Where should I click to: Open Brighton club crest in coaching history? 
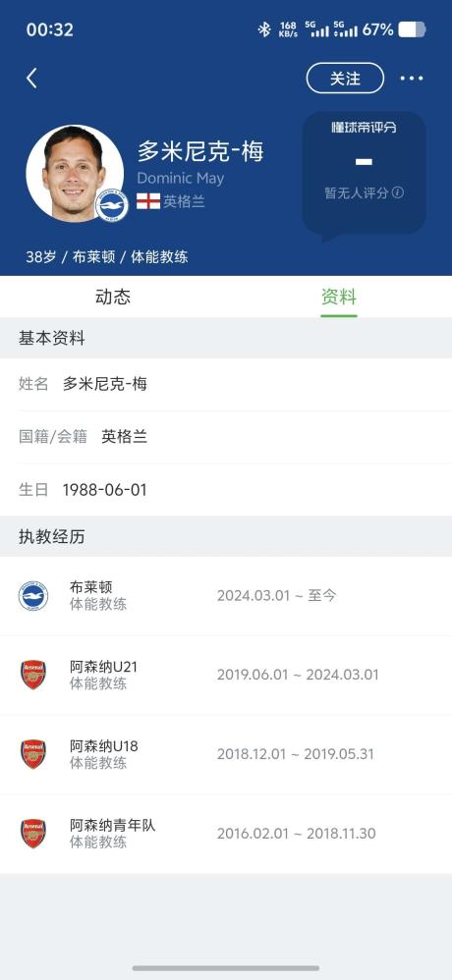point(33,596)
